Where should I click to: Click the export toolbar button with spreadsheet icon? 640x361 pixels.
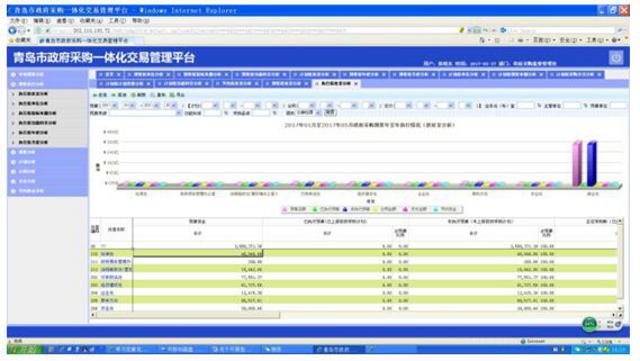pos(177,95)
